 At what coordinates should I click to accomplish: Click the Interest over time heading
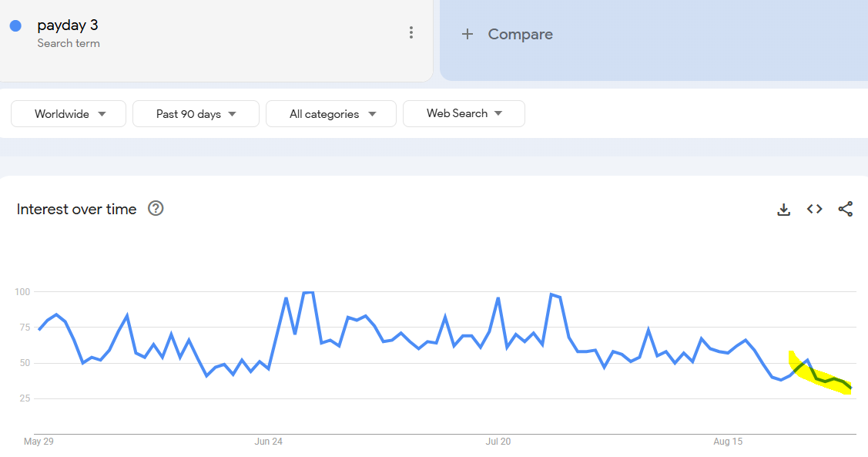(x=76, y=209)
